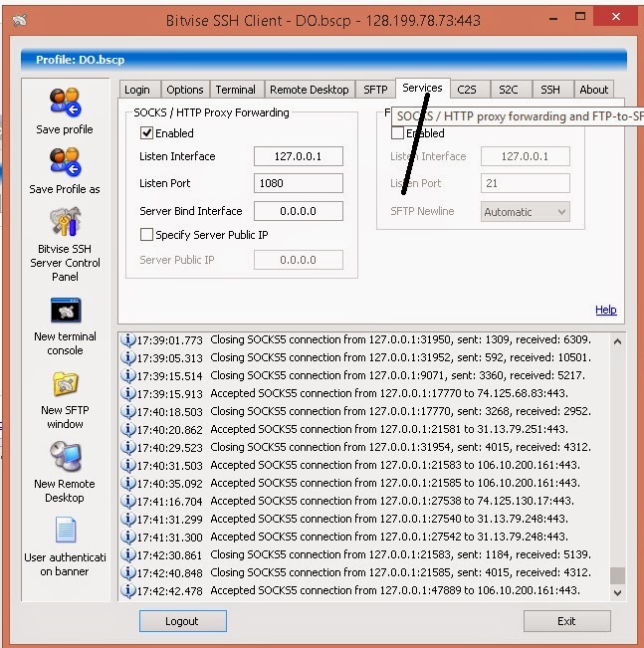
Task: Click the Exit button
Action: [566, 621]
